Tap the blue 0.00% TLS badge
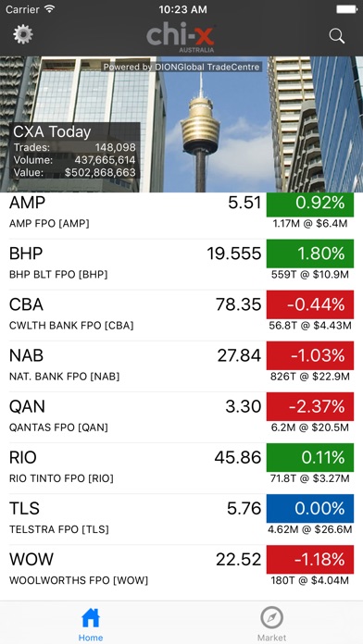 [x=310, y=509]
